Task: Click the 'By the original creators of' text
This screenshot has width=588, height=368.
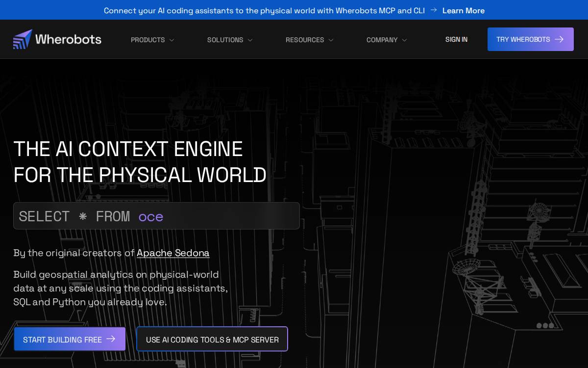Action: point(74,253)
